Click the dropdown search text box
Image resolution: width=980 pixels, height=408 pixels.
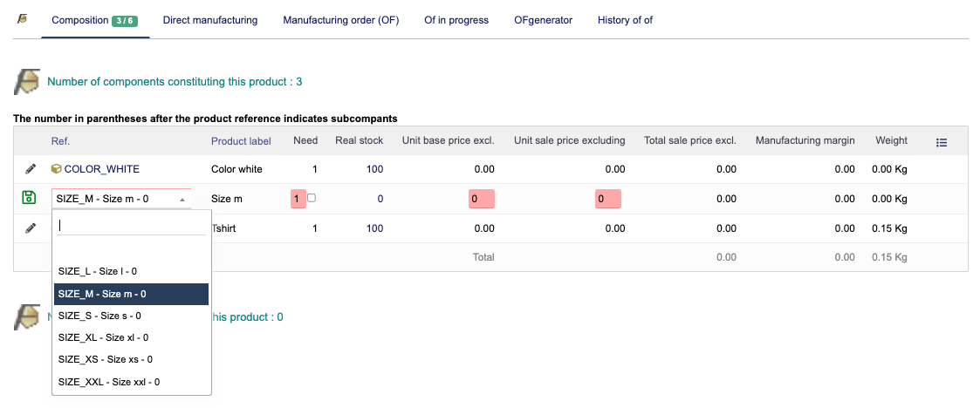click(131, 225)
